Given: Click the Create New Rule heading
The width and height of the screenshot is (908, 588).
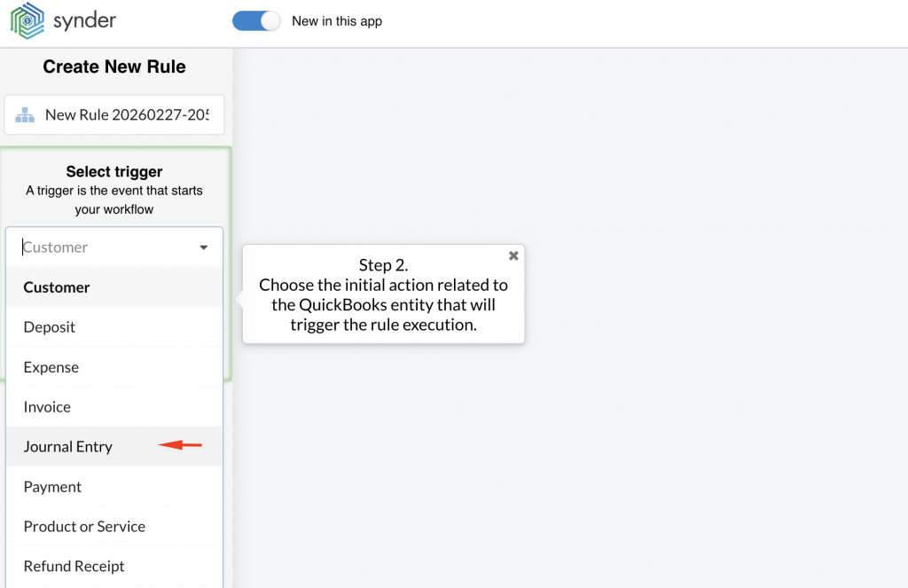Looking at the screenshot, I should click(x=114, y=67).
